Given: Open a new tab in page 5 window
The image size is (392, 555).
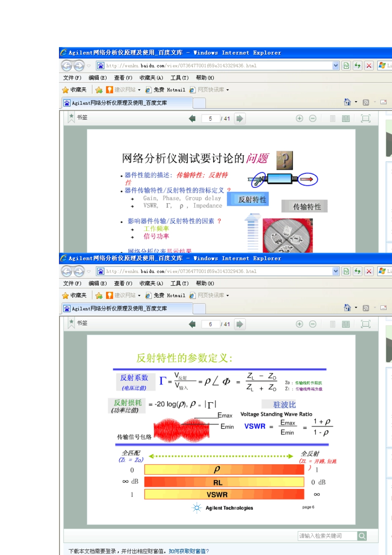Looking at the screenshot, I should (x=199, y=103).
